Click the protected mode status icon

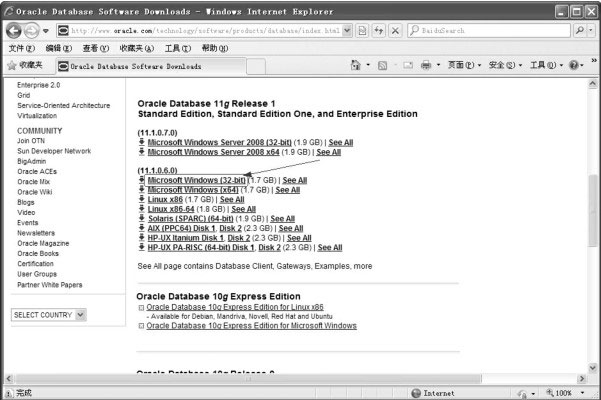coord(522,393)
